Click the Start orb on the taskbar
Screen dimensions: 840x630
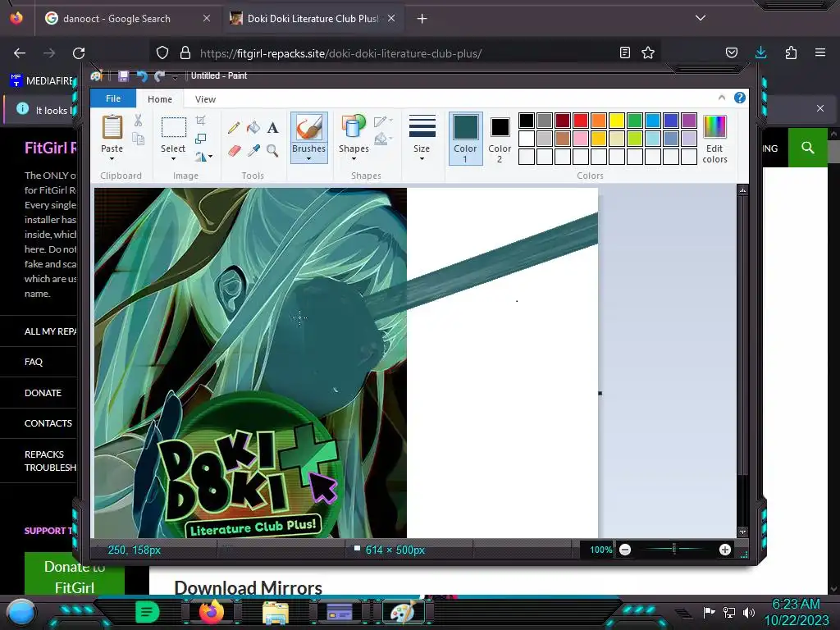21,613
